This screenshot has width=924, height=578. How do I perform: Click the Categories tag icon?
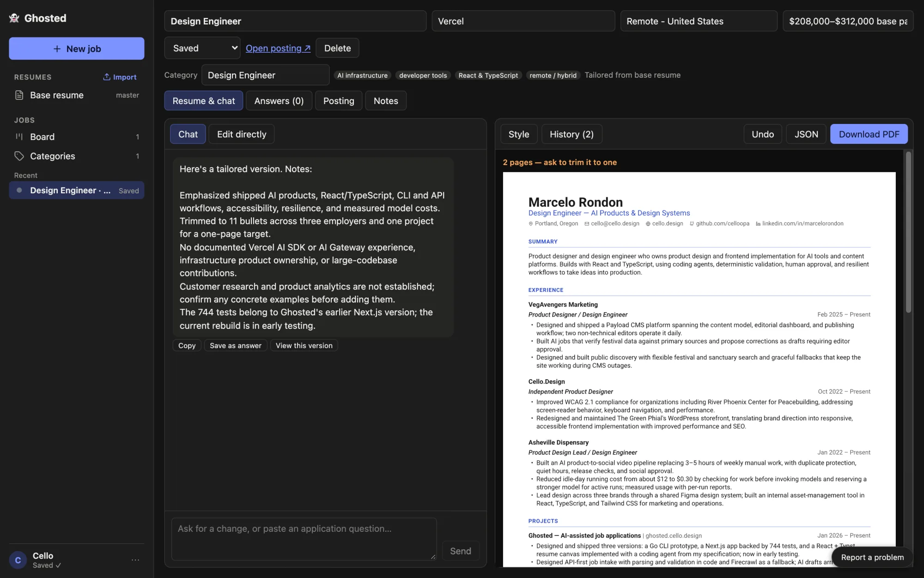coord(19,156)
